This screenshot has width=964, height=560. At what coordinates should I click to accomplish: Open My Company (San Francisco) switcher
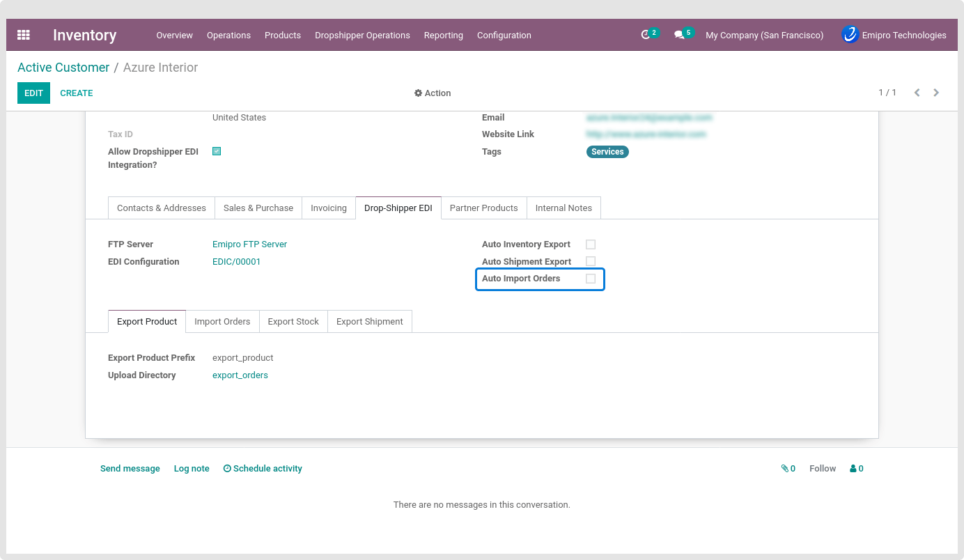[x=764, y=36]
